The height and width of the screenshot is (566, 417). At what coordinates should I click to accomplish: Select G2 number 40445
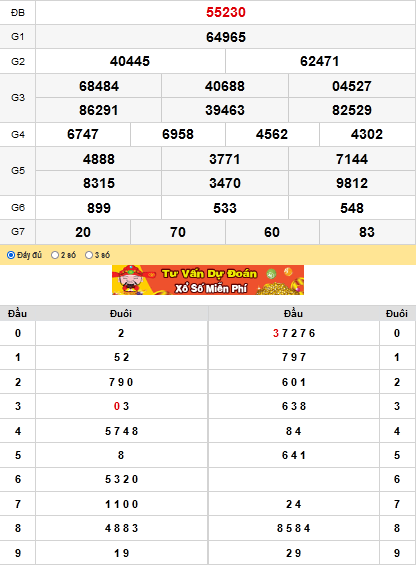pos(130,61)
